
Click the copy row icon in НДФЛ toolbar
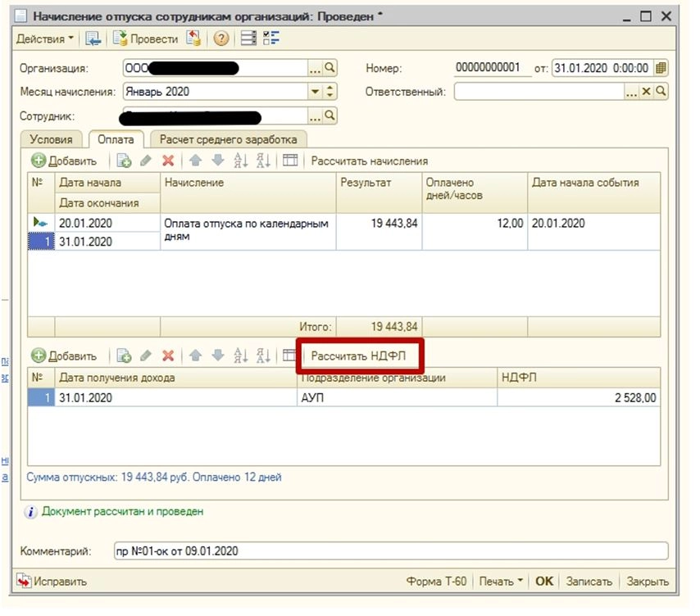124,356
